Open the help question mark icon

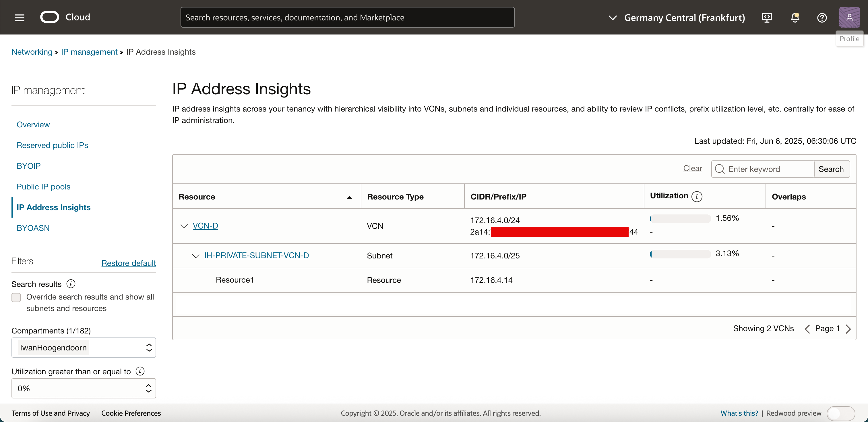point(822,18)
